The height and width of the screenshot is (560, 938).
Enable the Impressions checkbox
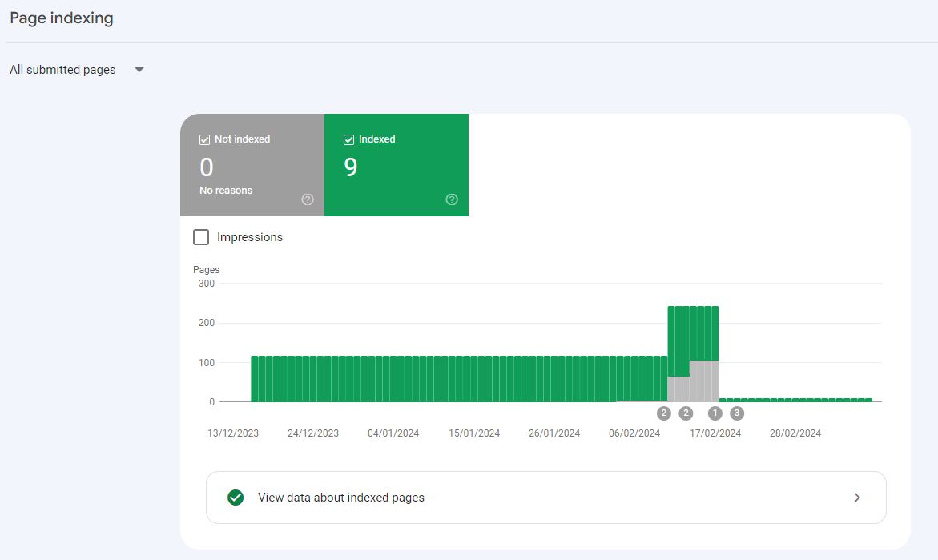tap(201, 237)
